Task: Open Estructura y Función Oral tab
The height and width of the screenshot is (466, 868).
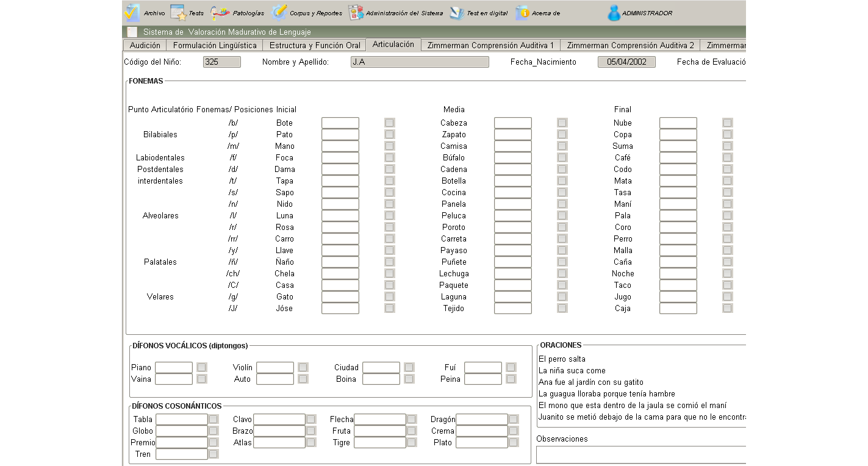Action: (315, 45)
